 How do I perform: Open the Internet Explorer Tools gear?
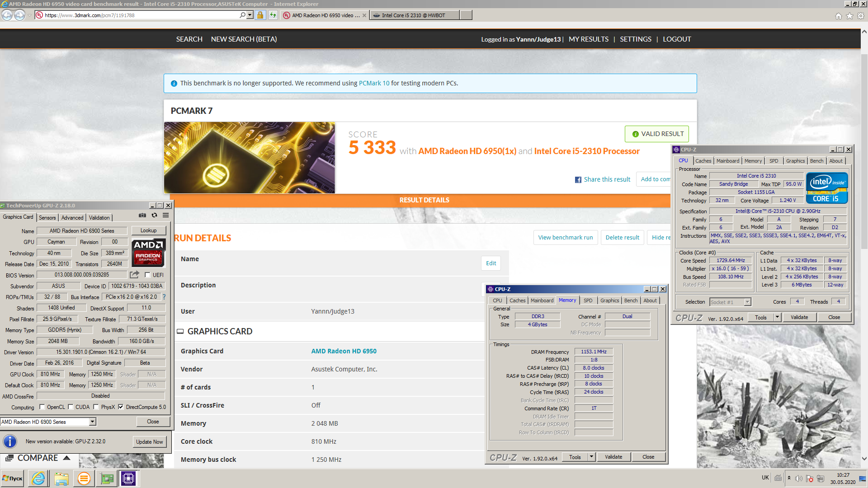[861, 16]
